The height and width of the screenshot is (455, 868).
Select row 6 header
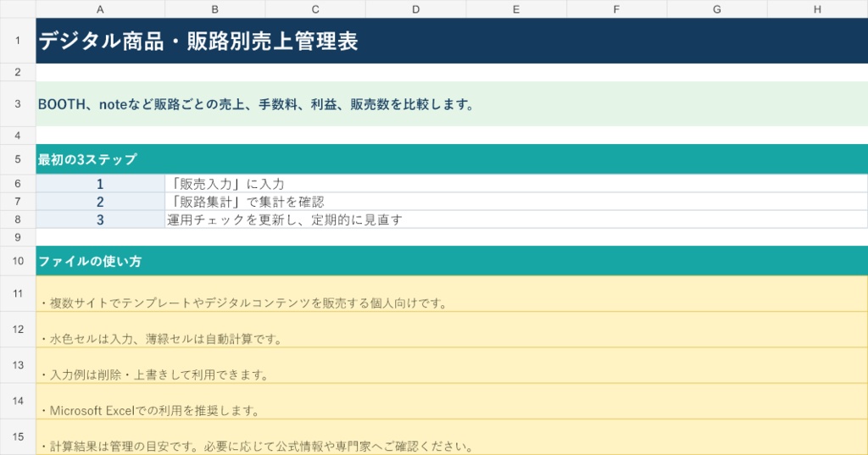pos(18,183)
